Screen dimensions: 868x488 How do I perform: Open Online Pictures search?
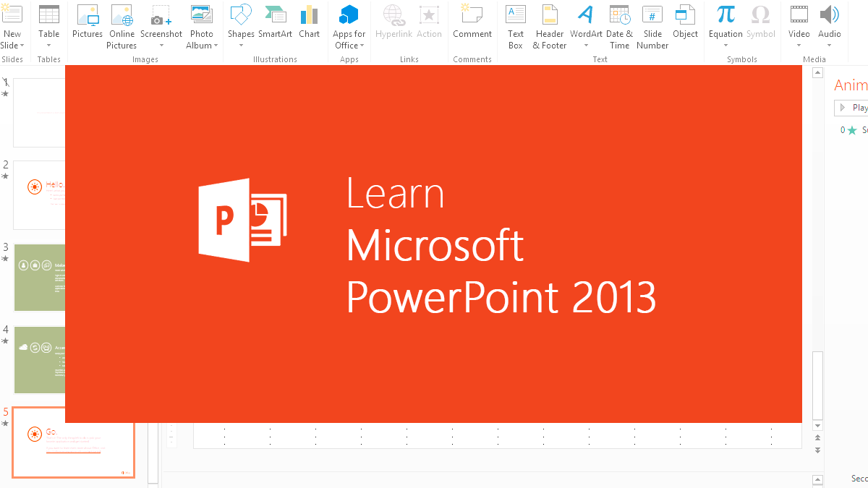pos(122,26)
